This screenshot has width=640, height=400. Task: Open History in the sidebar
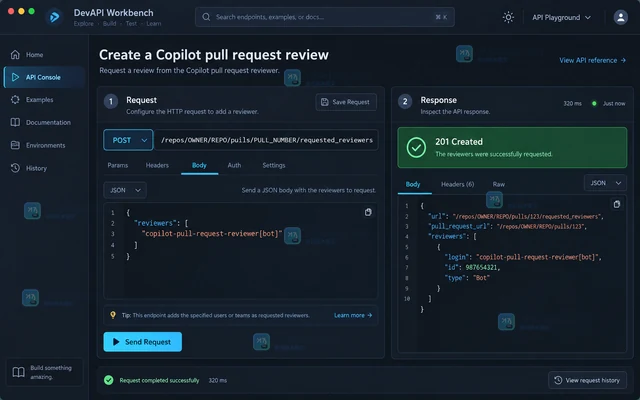[x=44, y=168]
